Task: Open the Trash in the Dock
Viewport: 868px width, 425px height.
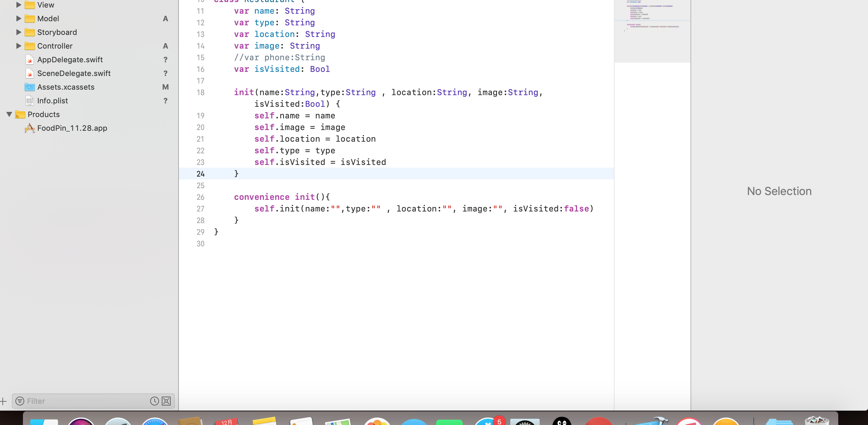Action: [x=817, y=421]
